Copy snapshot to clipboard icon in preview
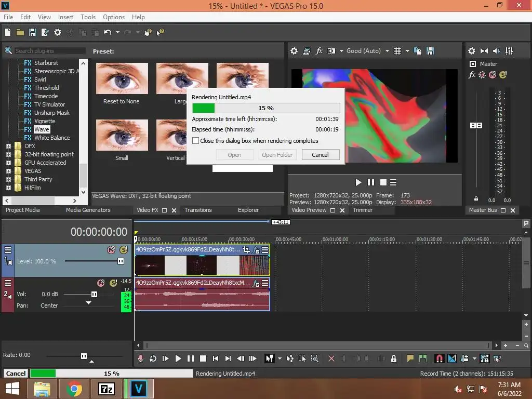This screenshot has width=532, height=399. [418, 51]
